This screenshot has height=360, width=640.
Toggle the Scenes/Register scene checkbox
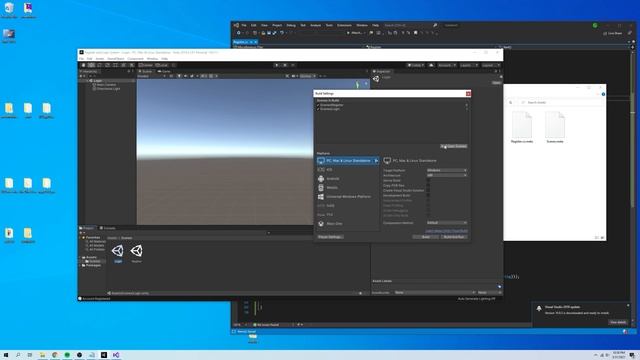point(318,105)
